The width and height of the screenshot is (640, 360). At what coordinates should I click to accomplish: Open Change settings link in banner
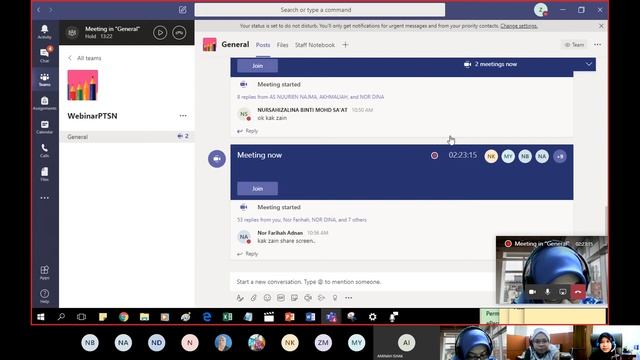pos(519,26)
